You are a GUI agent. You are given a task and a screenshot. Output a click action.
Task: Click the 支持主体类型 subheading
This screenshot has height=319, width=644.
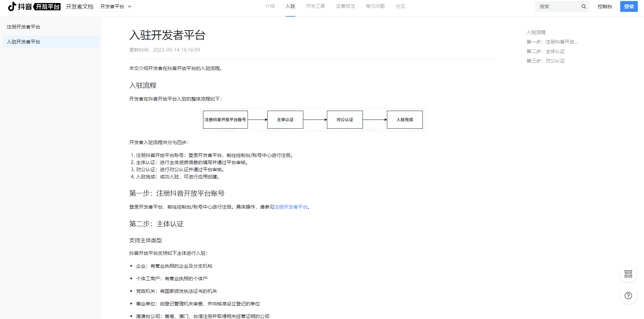pyautogui.click(x=146, y=241)
